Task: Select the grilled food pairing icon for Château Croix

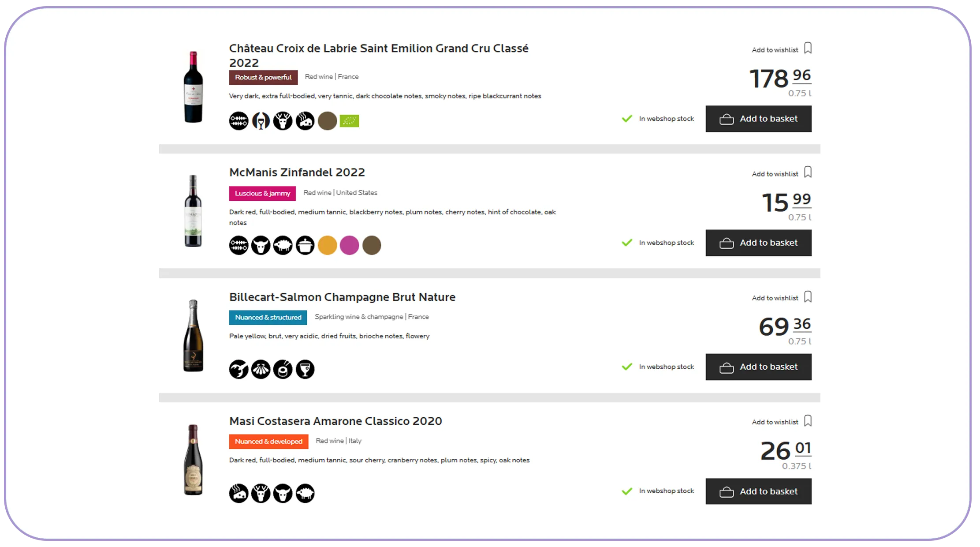Action: point(238,120)
